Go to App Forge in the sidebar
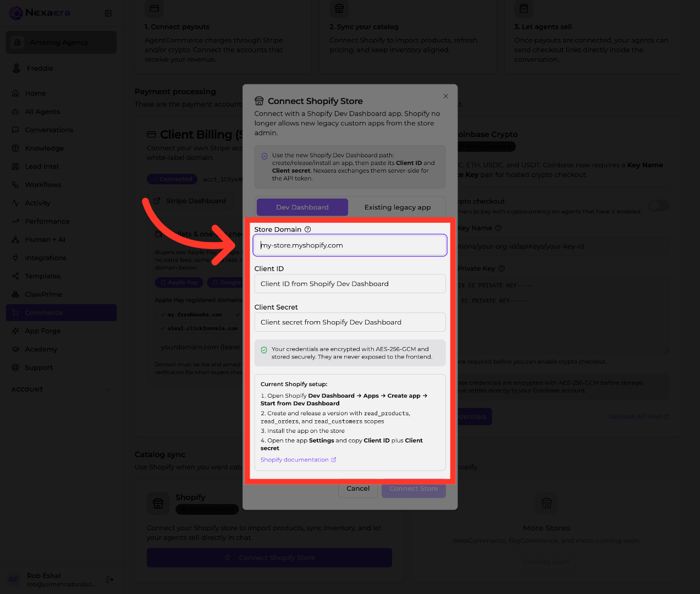This screenshot has height=594, width=700. pyautogui.click(x=62, y=331)
